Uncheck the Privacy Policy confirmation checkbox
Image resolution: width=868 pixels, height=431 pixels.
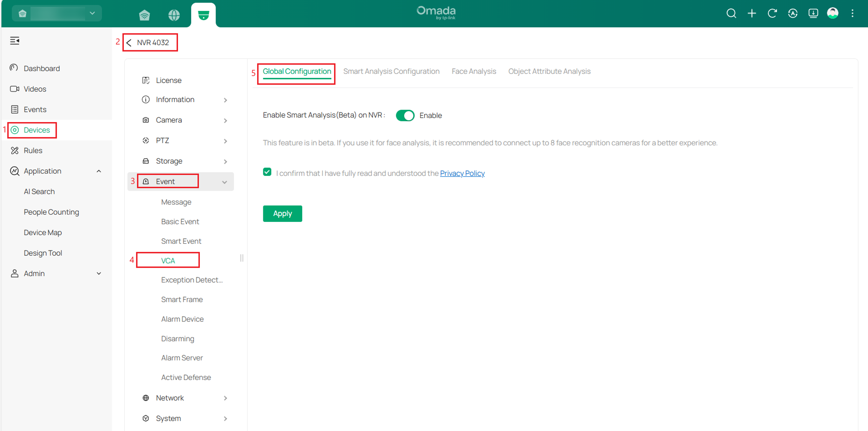[x=267, y=172]
